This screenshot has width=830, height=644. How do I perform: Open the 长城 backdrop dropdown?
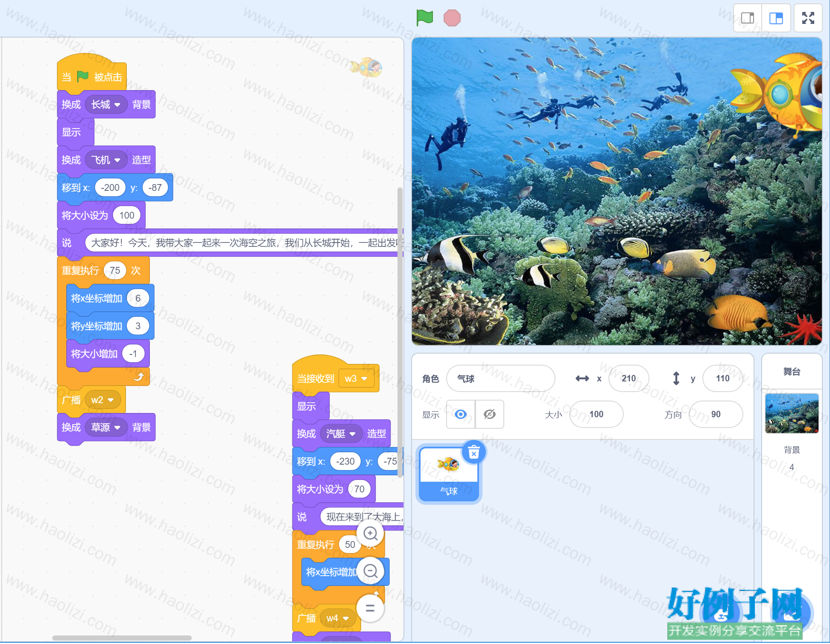(106, 105)
